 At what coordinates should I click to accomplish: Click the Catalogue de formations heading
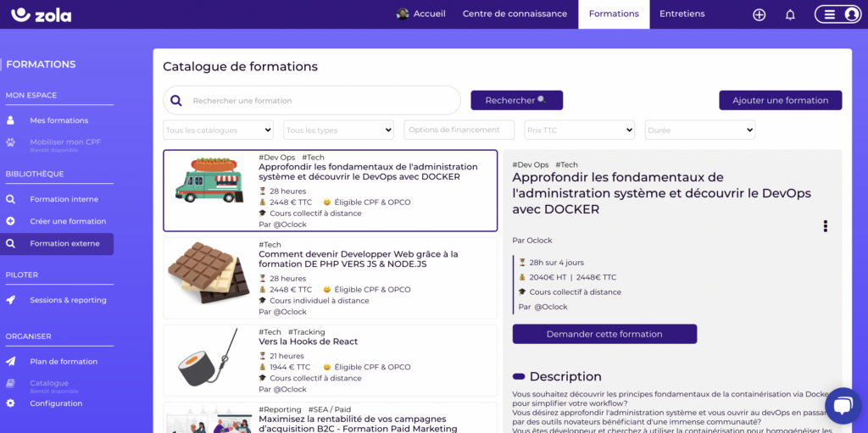pos(240,66)
